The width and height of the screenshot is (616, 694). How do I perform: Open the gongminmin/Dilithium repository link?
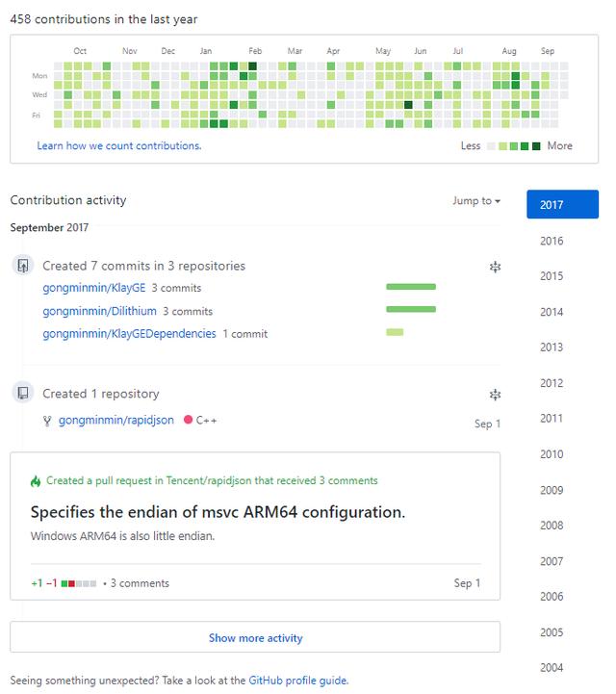click(x=99, y=311)
